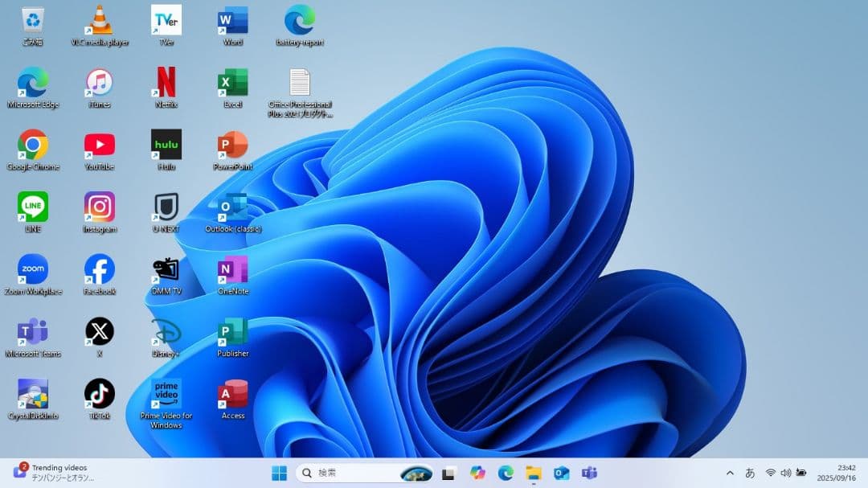Open the VLC media player shortcut
The width and height of the screenshot is (868, 488).
coord(100,21)
